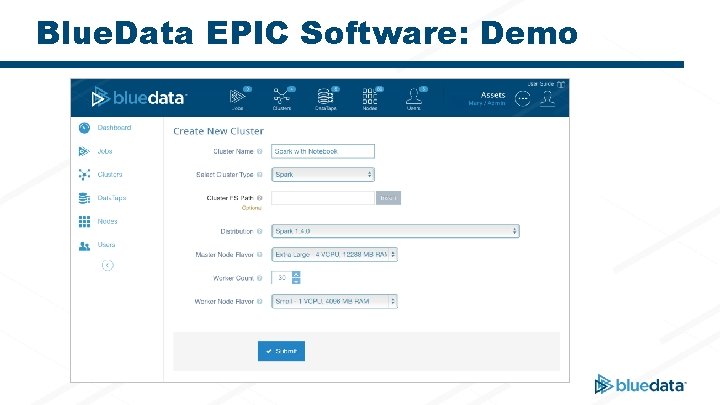This screenshot has height=405, width=720.
Task: Collapse the sidebar with the chevron button
Action: [107, 265]
